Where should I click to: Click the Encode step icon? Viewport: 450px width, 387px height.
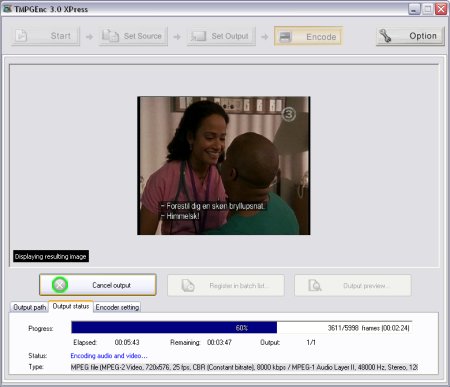click(x=285, y=36)
